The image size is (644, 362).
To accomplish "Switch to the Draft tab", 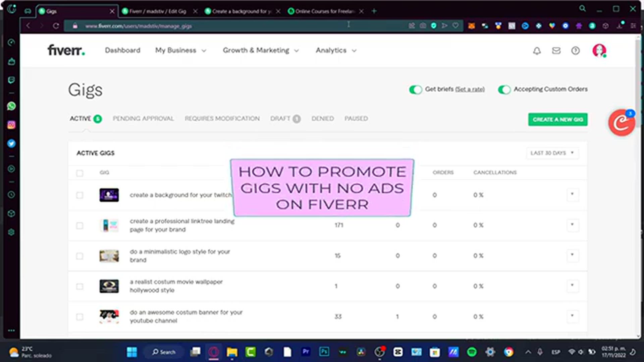I will coord(285,119).
